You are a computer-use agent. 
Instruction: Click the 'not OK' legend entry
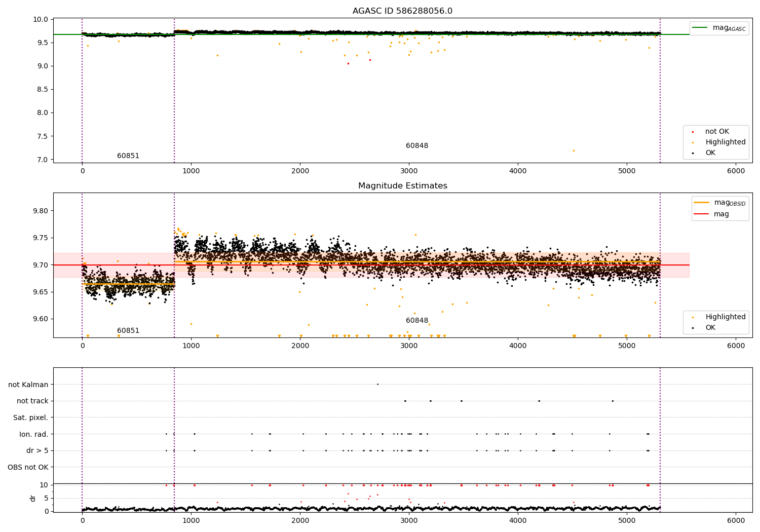(717, 132)
